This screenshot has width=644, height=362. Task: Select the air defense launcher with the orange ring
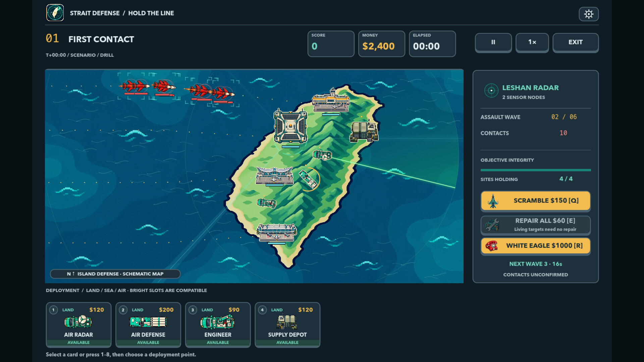pyautogui.click(x=309, y=179)
